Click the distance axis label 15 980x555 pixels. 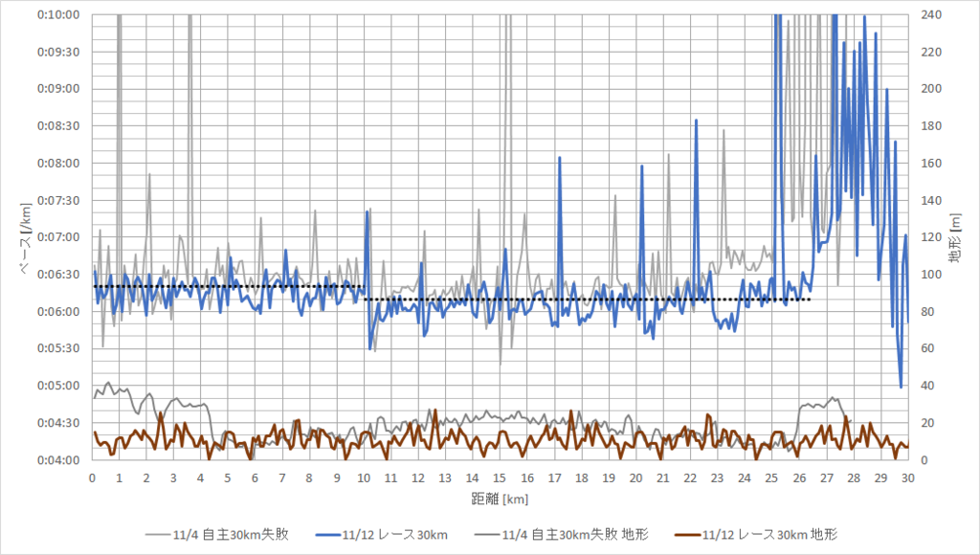(500, 478)
